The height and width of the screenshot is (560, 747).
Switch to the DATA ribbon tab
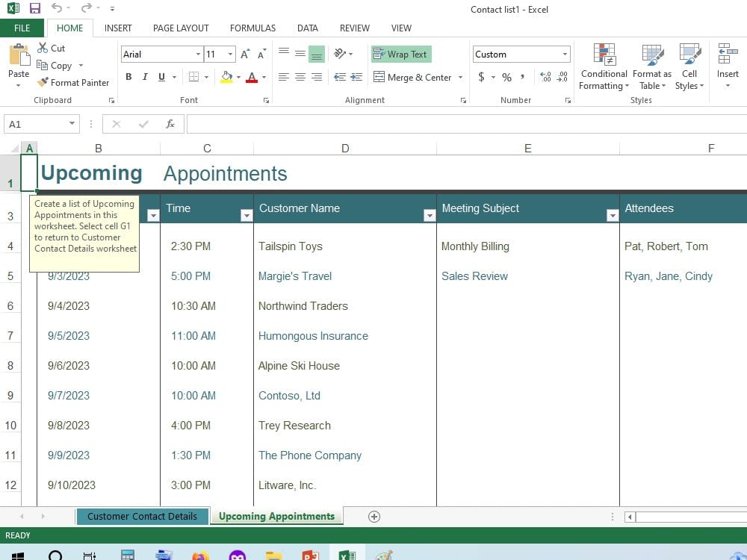click(x=308, y=28)
